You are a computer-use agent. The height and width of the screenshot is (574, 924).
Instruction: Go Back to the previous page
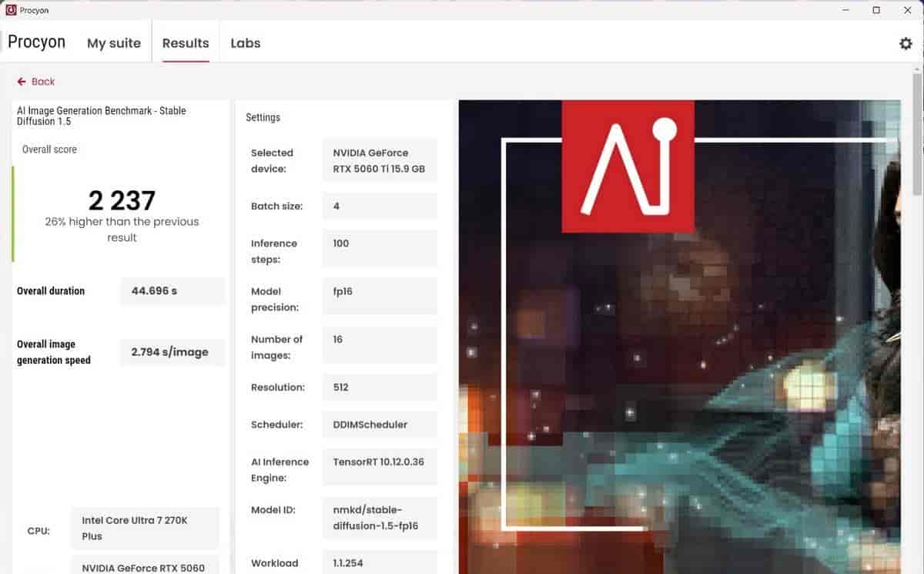[x=43, y=82]
